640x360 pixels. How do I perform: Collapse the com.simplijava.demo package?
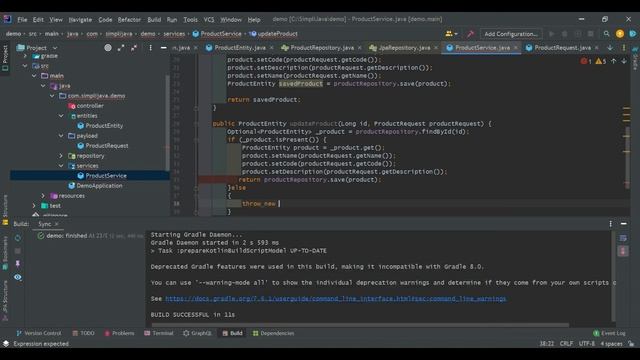(52, 96)
